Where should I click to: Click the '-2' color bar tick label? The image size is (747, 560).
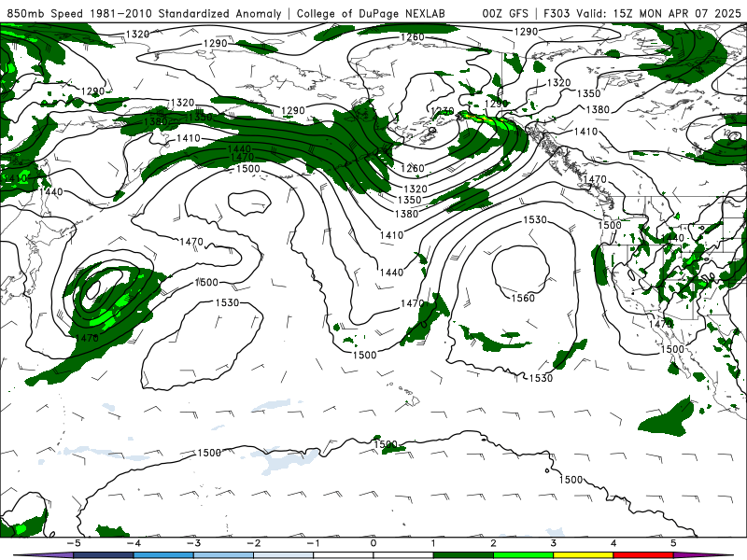coord(253,543)
